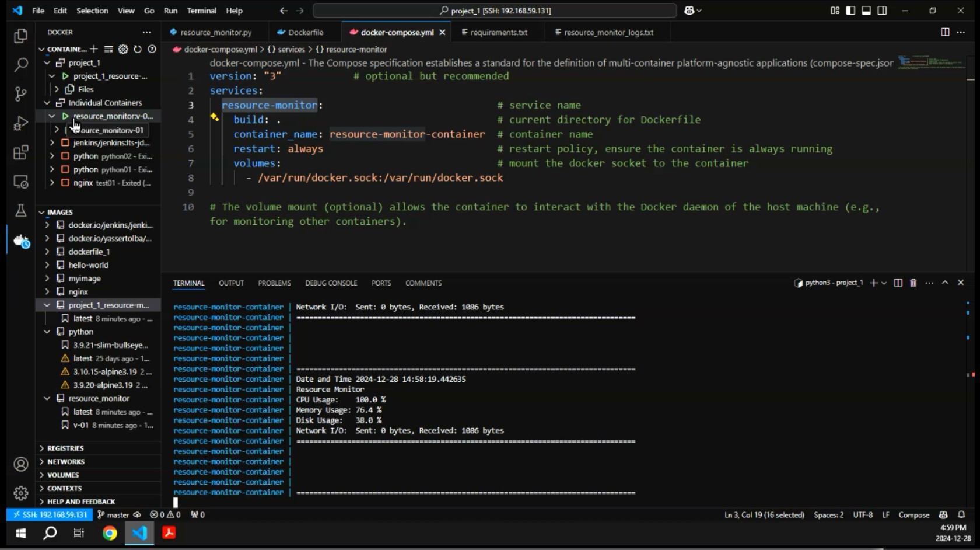
Task: Close the terminal panel
Action: [961, 283]
